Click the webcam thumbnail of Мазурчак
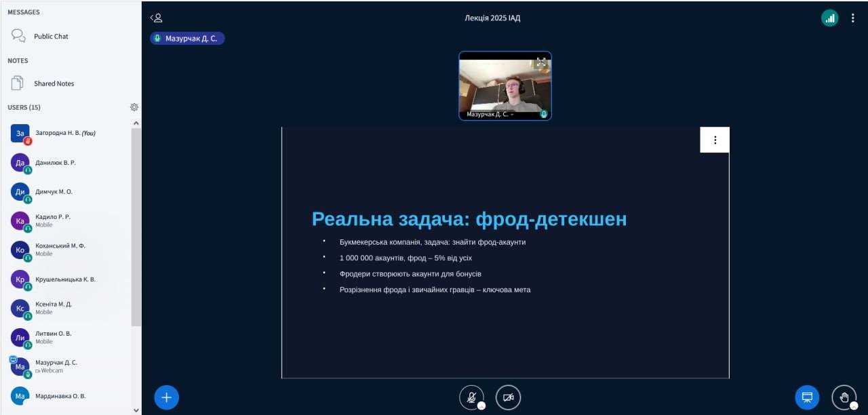Viewport: 868px width, 415px height. pyautogui.click(x=505, y=85)
